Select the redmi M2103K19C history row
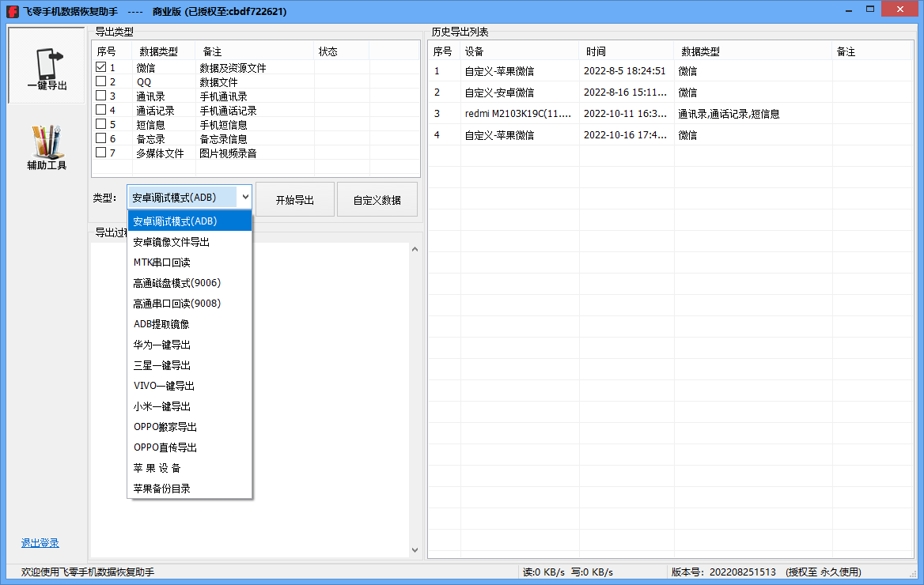This screenshot has height=585, width=924. [x=518, y=113]
